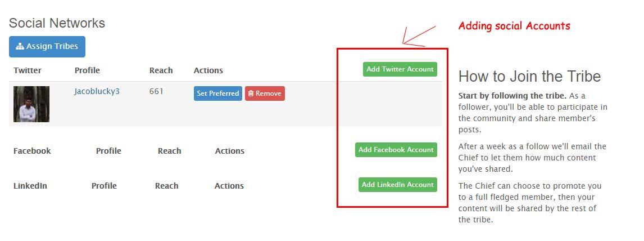
Task: Click the Facebook section label
Action: (32, 151)
